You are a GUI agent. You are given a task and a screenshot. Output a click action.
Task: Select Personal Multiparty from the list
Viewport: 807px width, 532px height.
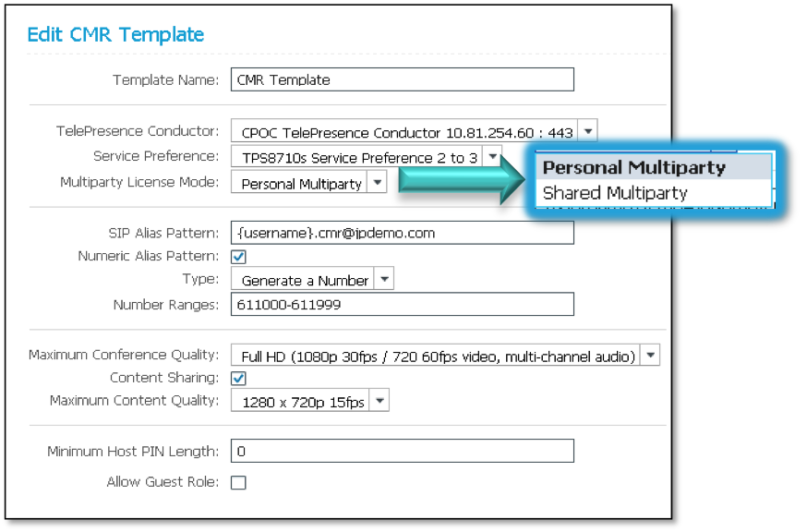tap(634, 168)
